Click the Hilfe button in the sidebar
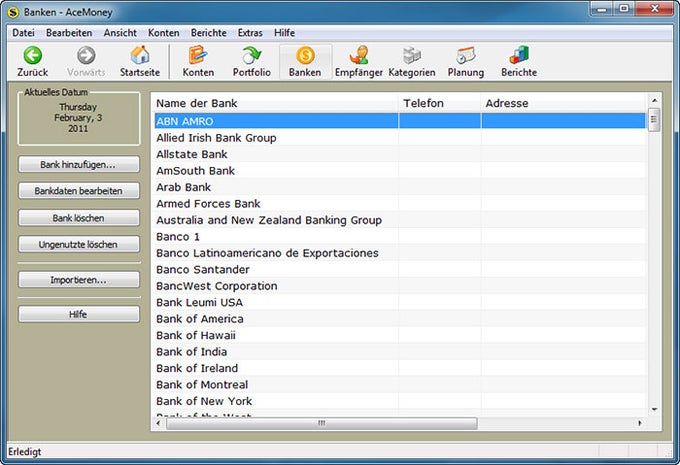Screen dimensions: 680x465 point(78,314)
